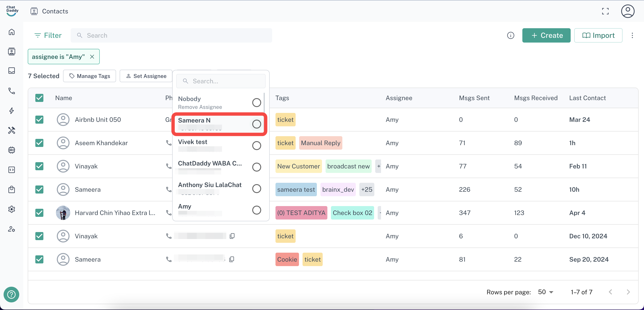Toggle the select-all header checkbox
The image size is (644, 310).
tap(39, 98)
